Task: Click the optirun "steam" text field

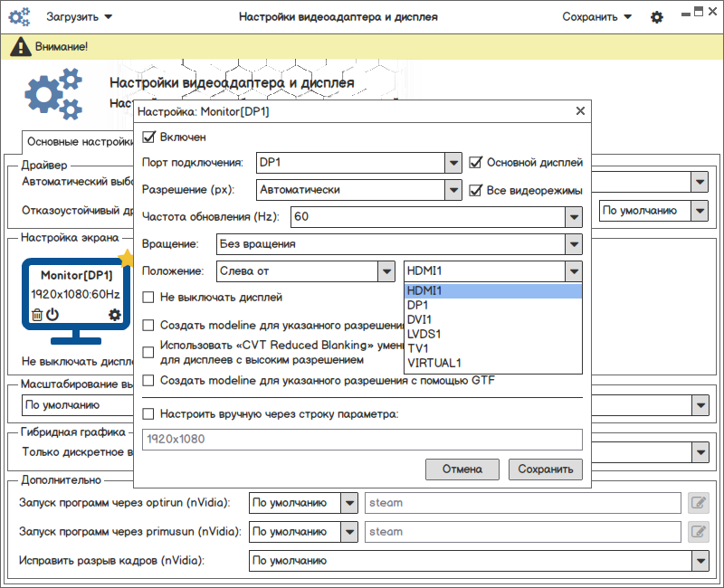Action: click(x=522, y=503)
